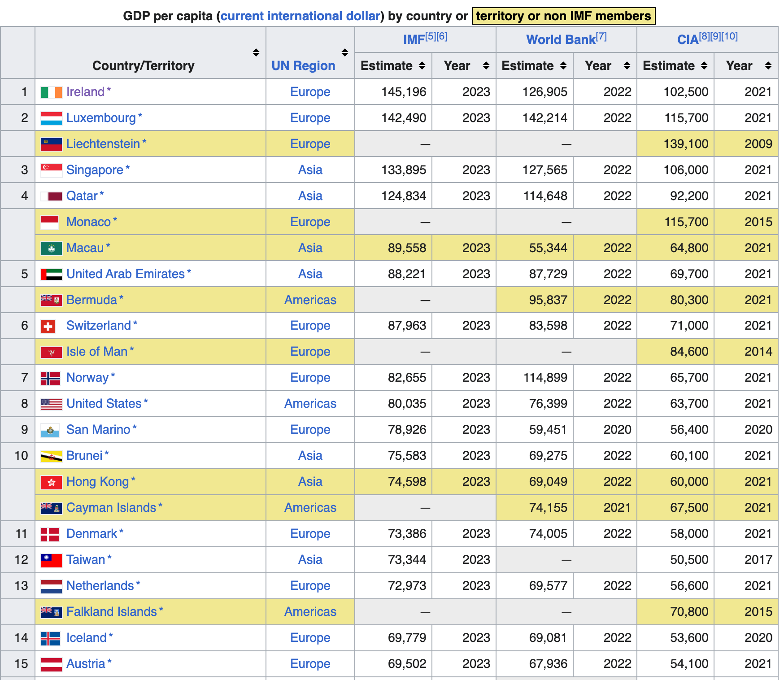Image resolution: width=784 pixels, height=680 pixels.
Task: Open the Austria country link
Action: click(86, 664)
